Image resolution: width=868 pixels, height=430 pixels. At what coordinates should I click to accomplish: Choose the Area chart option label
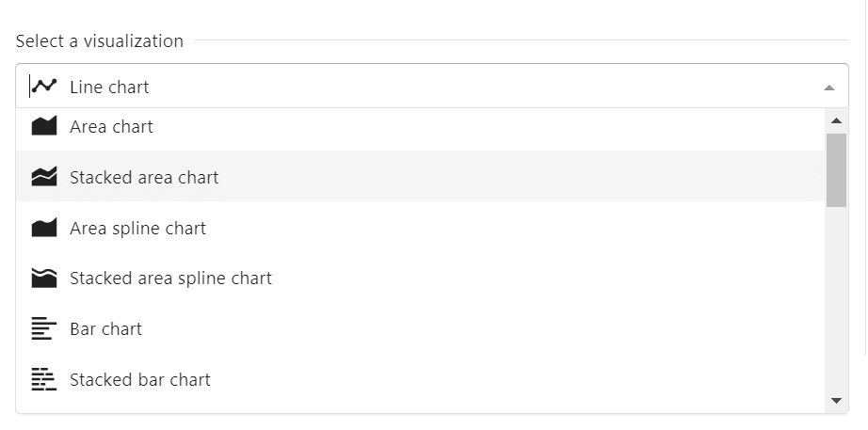(x=111, y=127)
